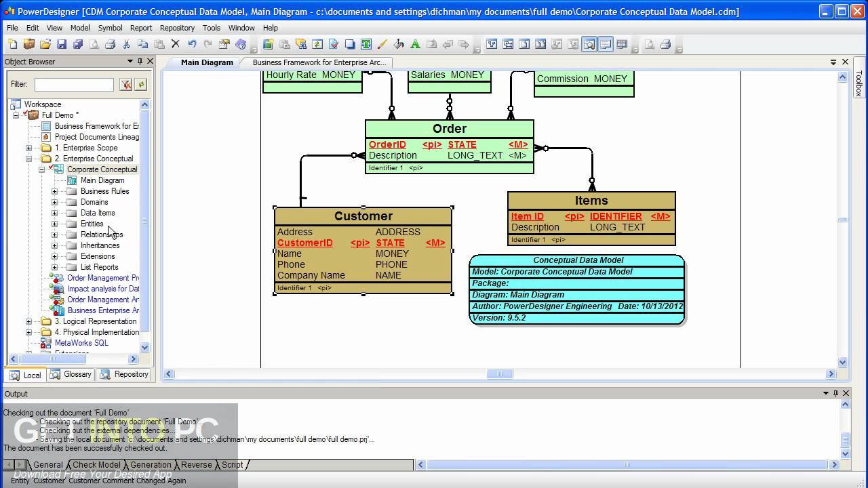Click the Undo arrow icon
Viewport: 868px width, 488px height.
(191, 44)
